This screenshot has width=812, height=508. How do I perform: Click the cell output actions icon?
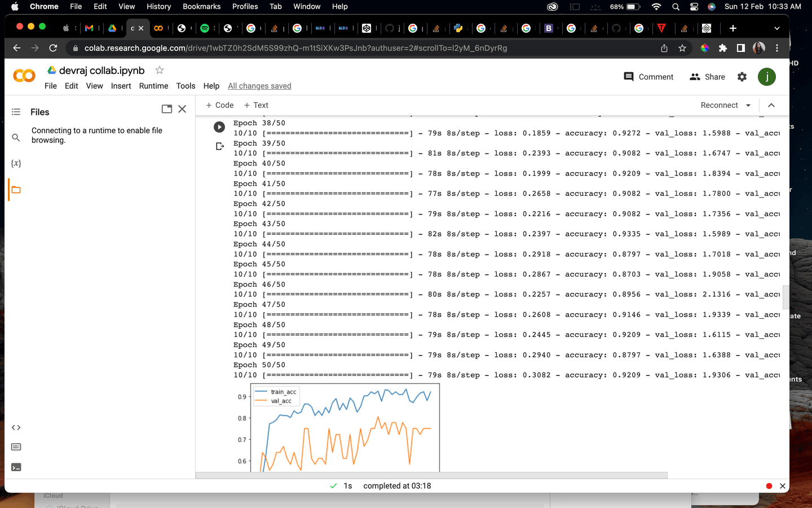pos(220,146)
